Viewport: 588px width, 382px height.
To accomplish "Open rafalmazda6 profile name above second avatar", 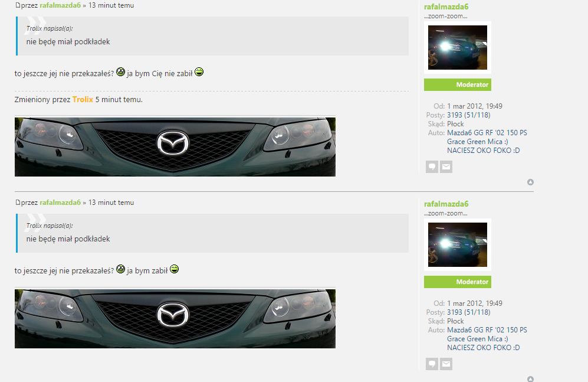I will [x=446, y=204].
